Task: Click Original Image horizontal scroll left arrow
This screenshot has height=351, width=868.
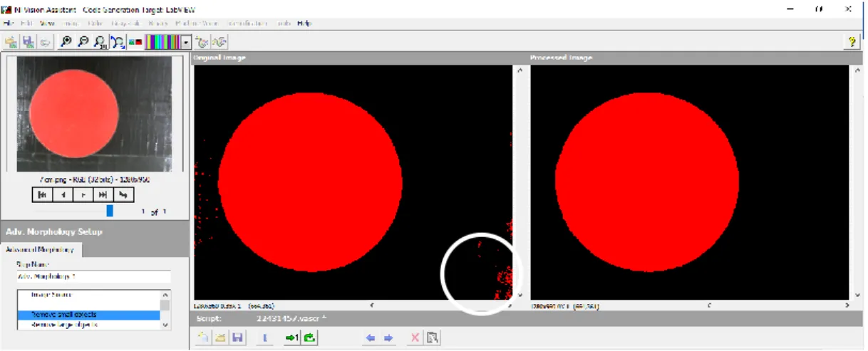Action: [x=371, y=306]
